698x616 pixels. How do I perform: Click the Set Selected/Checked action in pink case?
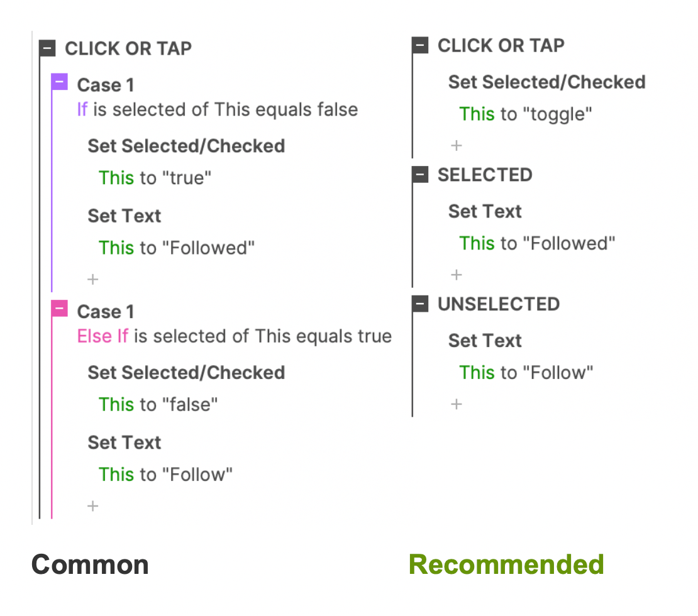pos(186,373)
